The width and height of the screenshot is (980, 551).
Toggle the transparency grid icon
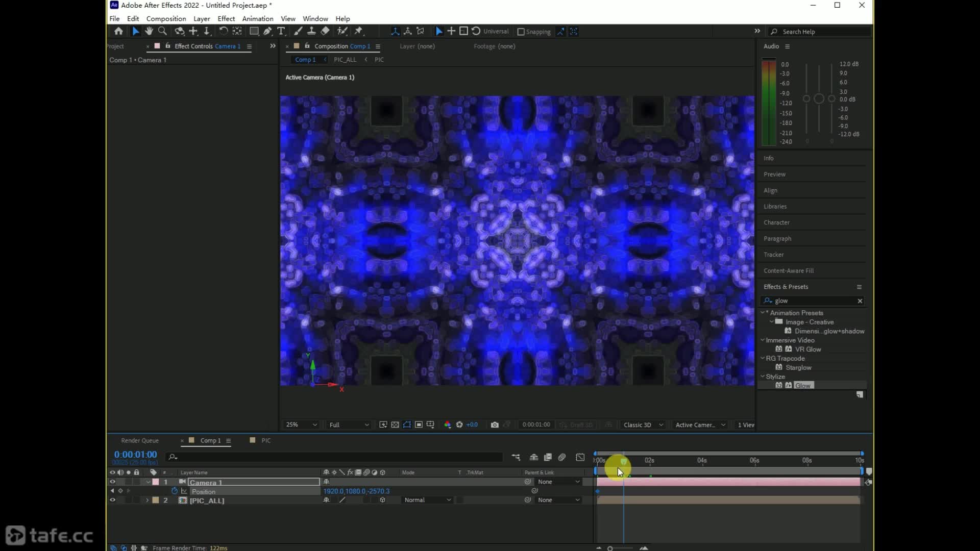coord(395,424)
